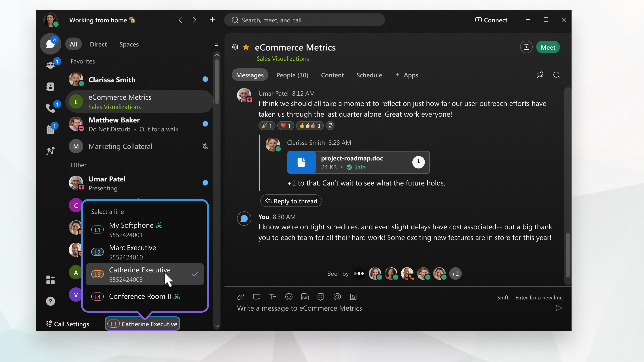The height and width of the screenshot is (362, 644).
Task: Expand the Call Settings menu at bottom
Action: [x=67, y=324]
